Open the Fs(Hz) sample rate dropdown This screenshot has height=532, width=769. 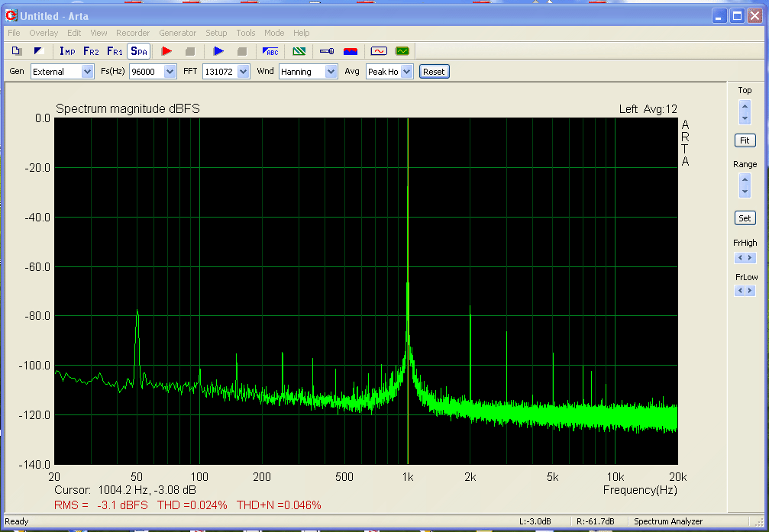click(170, 72)
